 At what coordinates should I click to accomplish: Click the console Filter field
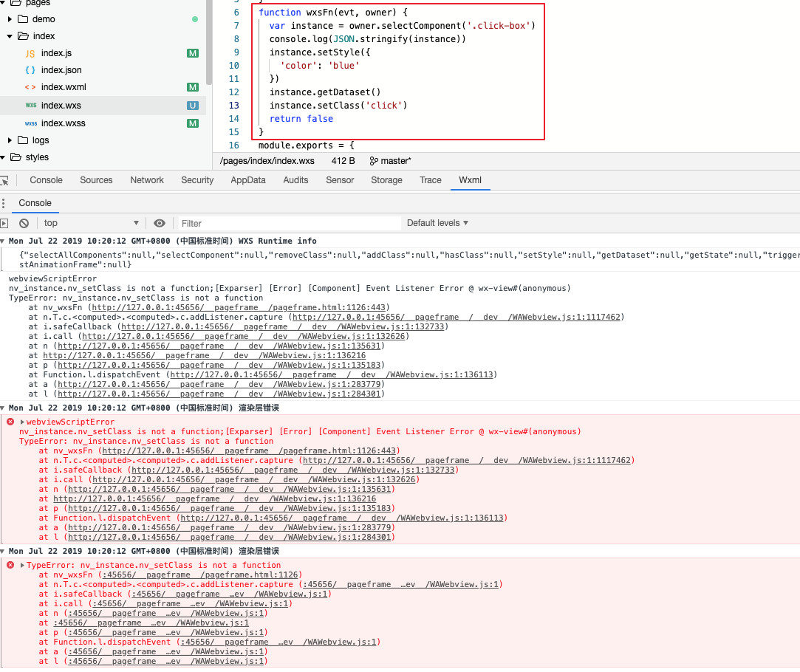[288, 223]
